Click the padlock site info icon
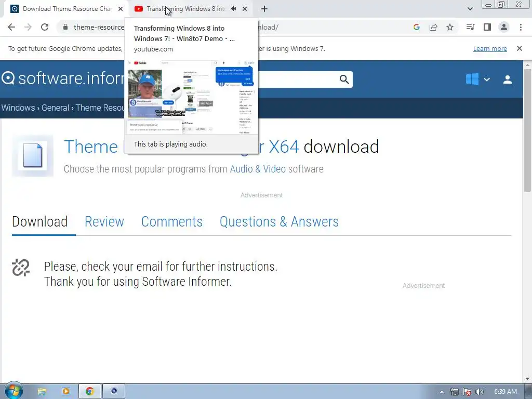This screenshot has width=532, height=399. click(x=65, y=27)
